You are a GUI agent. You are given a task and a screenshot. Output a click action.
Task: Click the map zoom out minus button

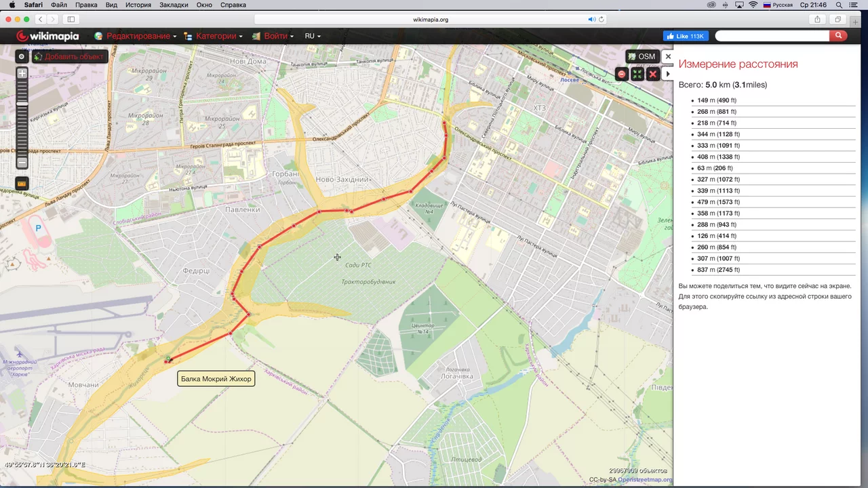point(22,163)
